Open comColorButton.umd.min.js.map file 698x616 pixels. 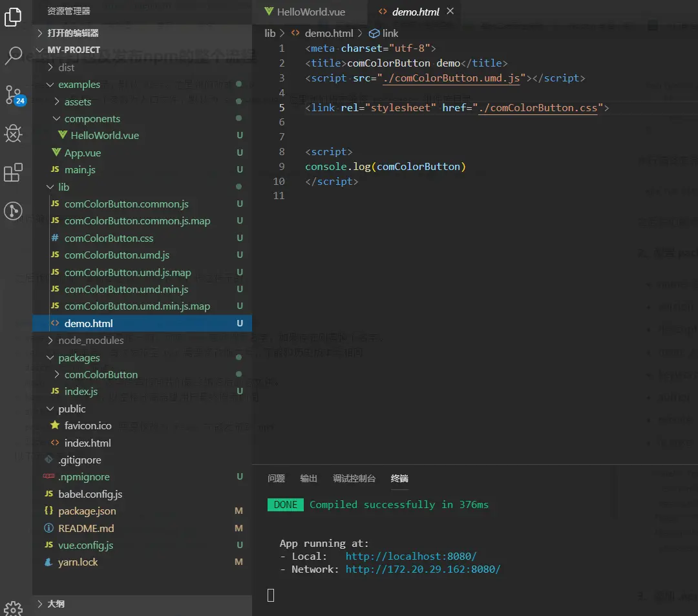tap(142, 306)
